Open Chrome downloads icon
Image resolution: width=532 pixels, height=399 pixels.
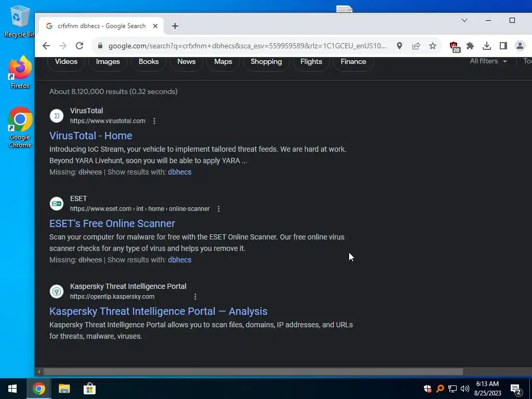pos(486,46)
